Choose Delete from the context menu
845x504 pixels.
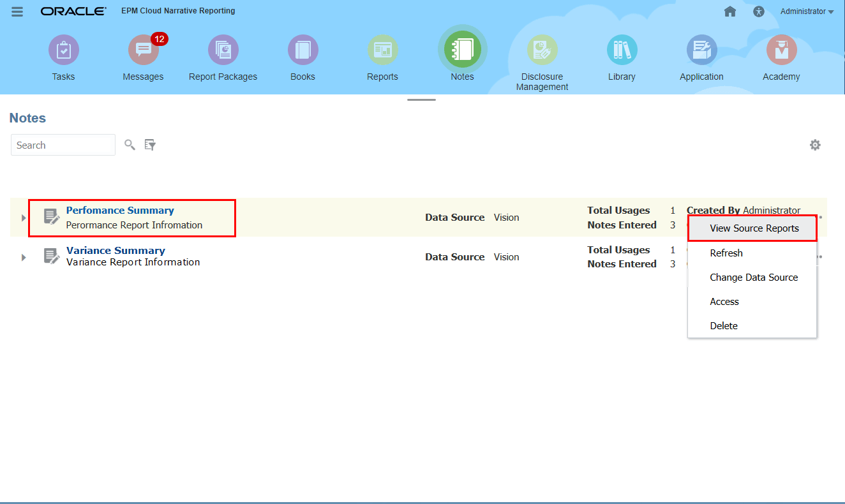(x=752, y=326)
